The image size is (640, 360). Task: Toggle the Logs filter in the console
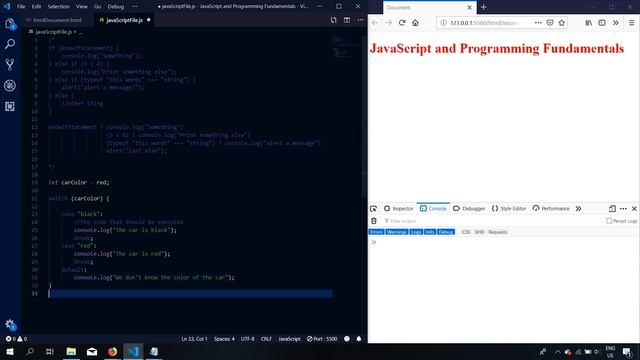pos(416,232)
